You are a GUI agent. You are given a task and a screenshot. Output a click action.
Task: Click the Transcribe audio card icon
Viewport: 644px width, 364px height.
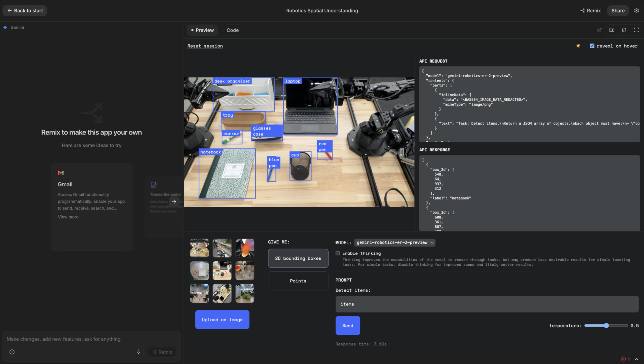(154, 185)
